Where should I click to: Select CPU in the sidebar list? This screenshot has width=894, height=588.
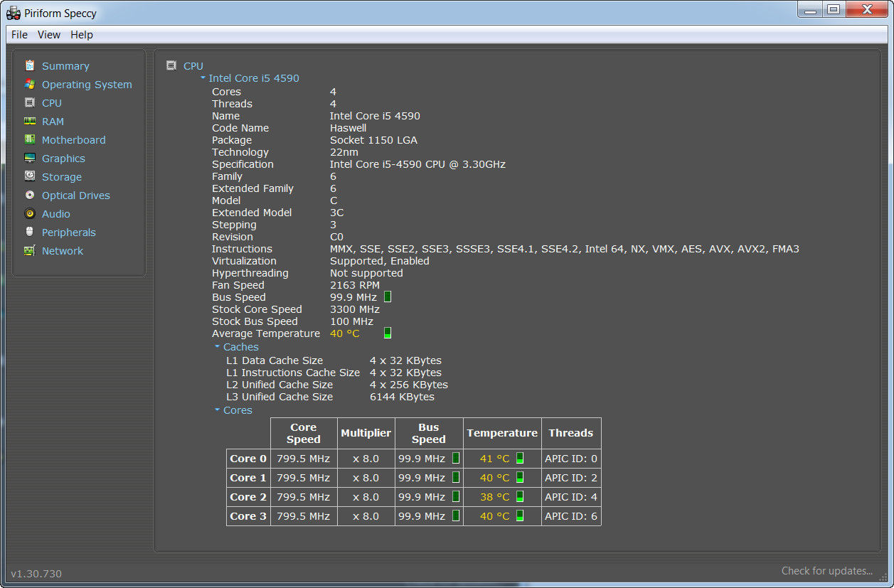tap(52, 103)
